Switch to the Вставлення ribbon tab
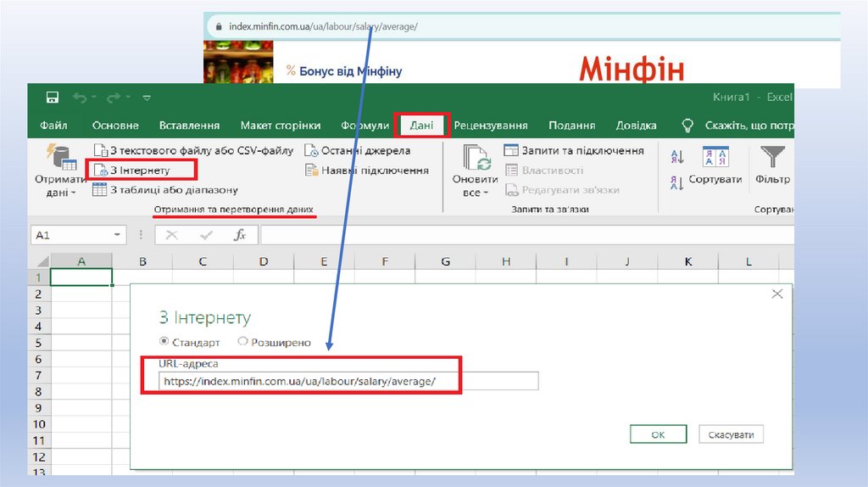This screenshot has height=487, width=868. click(x=189, y=126)
